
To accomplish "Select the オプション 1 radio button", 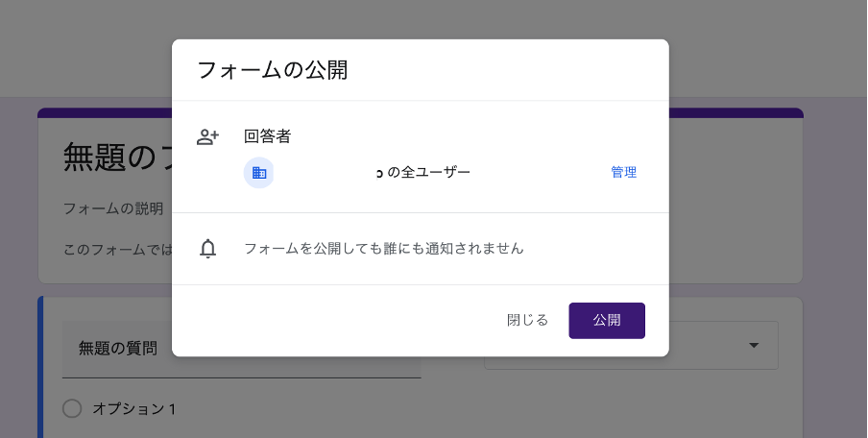I will 72,409.
